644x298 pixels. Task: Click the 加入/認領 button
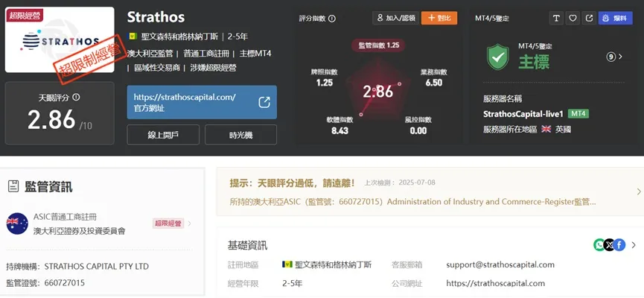[x=396, y=18]
